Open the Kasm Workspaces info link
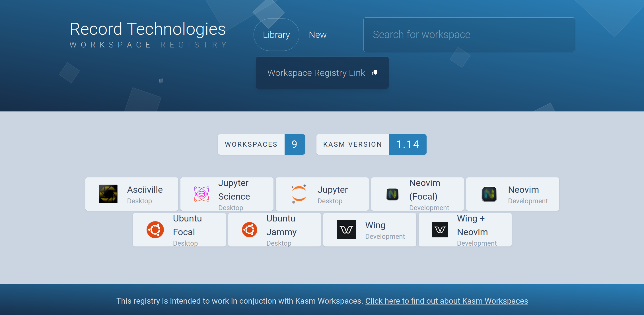 [447, 301]
